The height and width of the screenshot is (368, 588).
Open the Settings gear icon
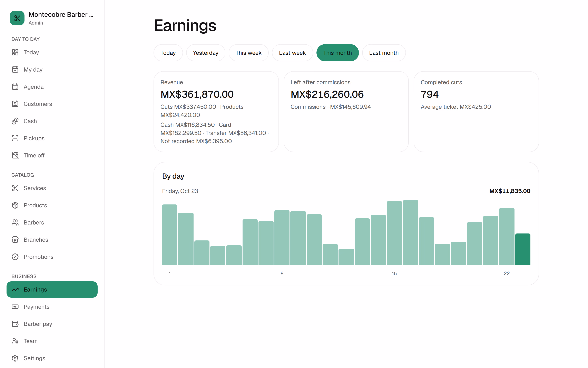[x=15, y=358]
